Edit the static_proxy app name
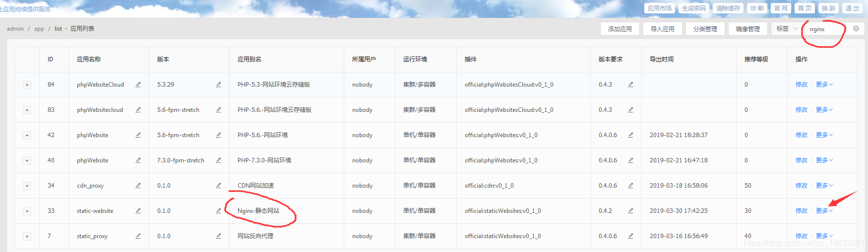 (x=138, y=236)
